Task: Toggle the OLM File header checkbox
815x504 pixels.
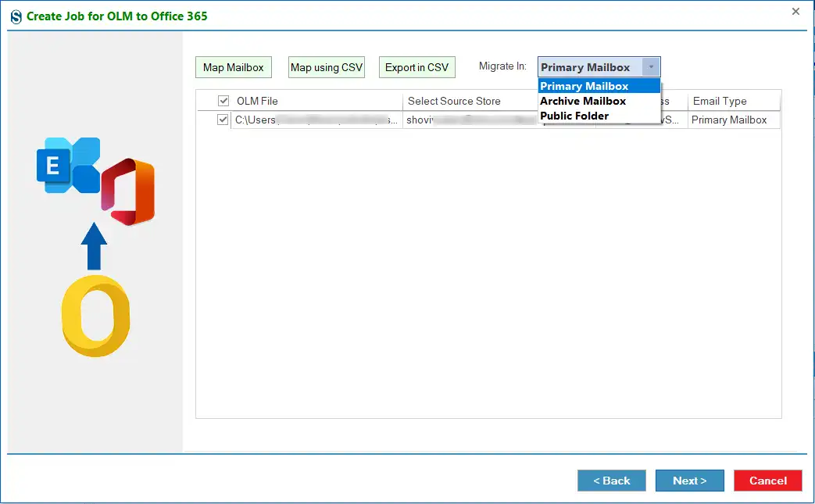Action: 223,101
